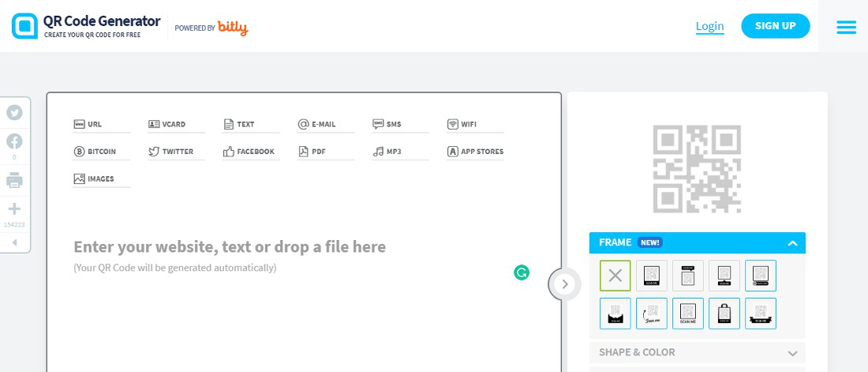Switch to the MP3 tab

point(400,152)
